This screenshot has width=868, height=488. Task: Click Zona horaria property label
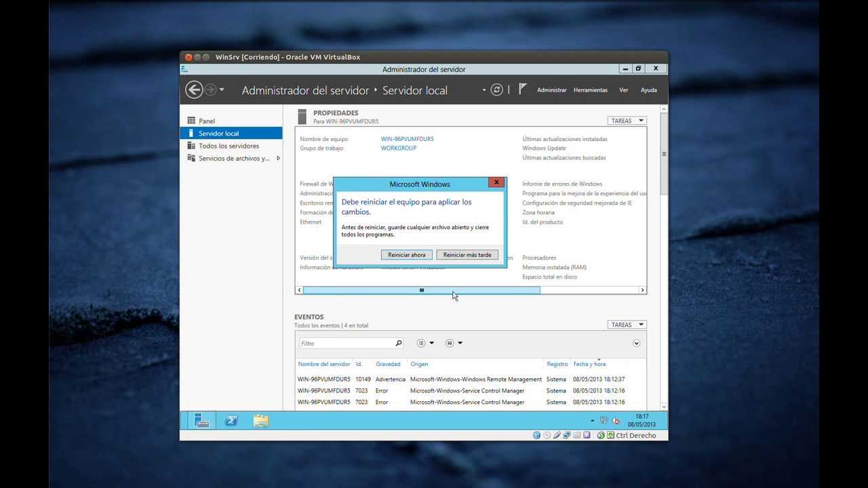point(538,213)
